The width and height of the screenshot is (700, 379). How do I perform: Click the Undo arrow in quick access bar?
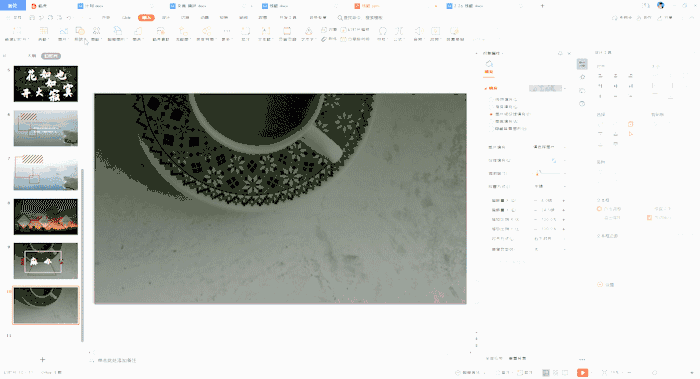69,18
